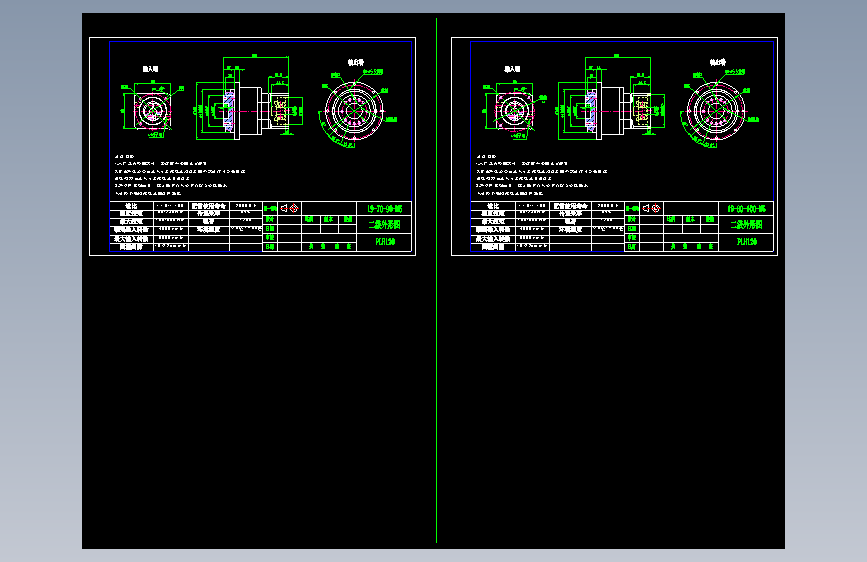Click 二级外形图 title cell on right sheet
The height and width of the screenshot is (562, 867).
[x=746, y=225]
